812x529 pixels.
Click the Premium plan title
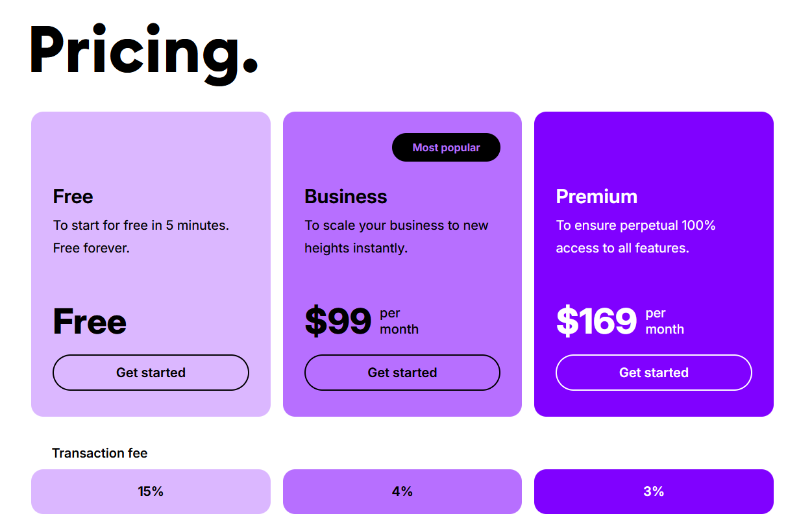coord(597,197)
